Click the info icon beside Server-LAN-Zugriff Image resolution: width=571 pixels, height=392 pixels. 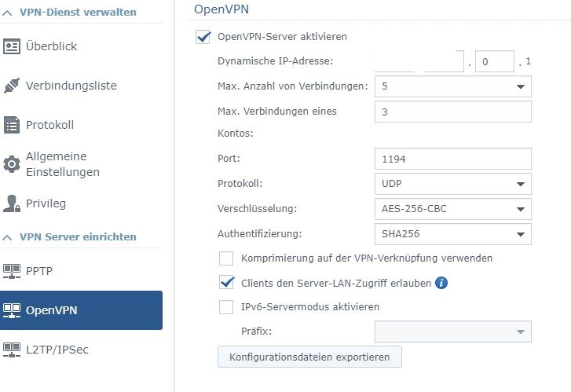pyautogui.click(x=441, y=283)
